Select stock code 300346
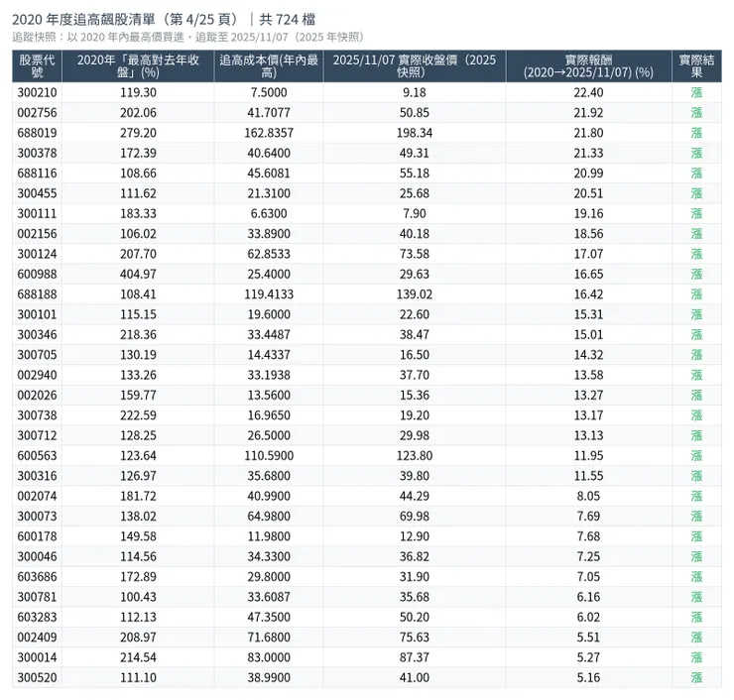This screenshot has width=734, height=700. point(37,334)
